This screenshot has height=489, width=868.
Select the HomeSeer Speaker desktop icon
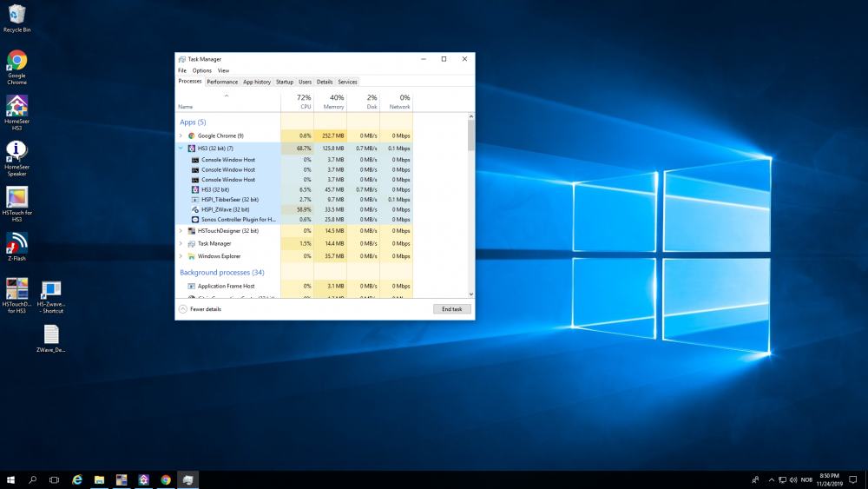pyautogui.click(x=16, y=152)
